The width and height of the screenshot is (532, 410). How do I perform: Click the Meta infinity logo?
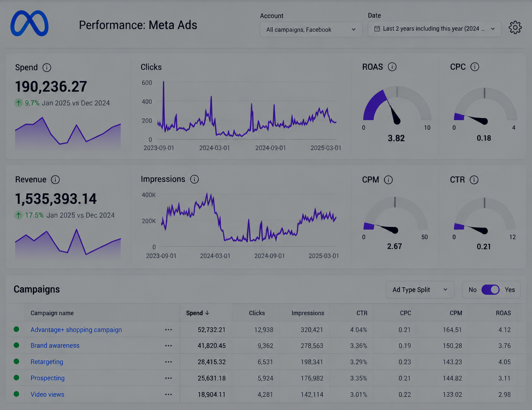29,23
